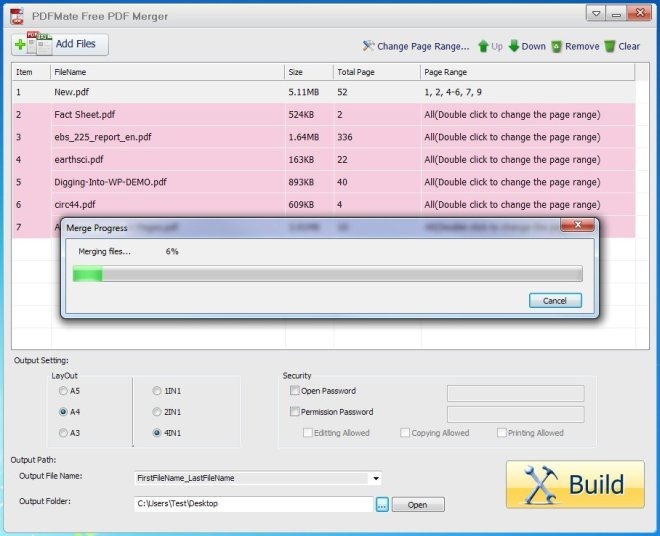Click the PDFMate app logo icon
The width and height of the screenshot is (660, 536).
pos(17,16)
